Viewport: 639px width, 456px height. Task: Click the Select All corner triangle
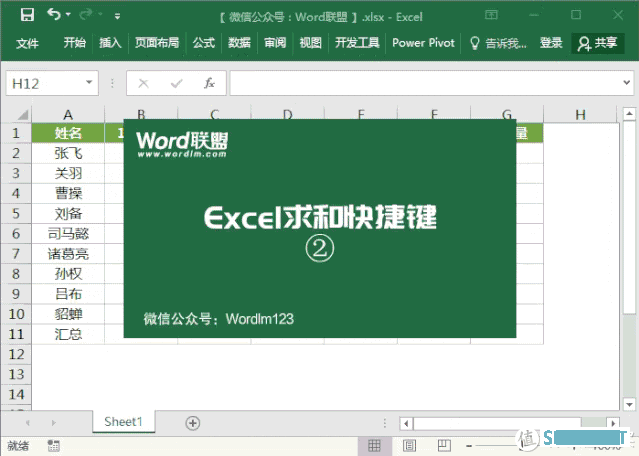pos(24,115)
